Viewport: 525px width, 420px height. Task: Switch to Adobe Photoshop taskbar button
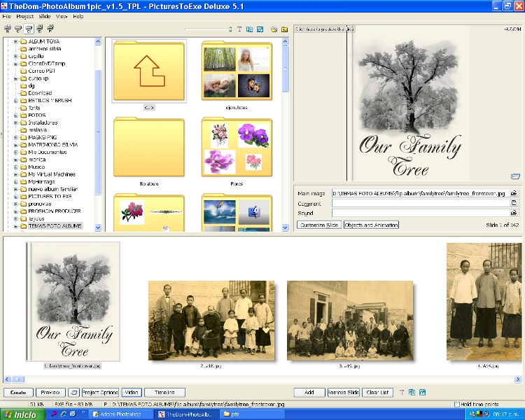pos(121,414)
